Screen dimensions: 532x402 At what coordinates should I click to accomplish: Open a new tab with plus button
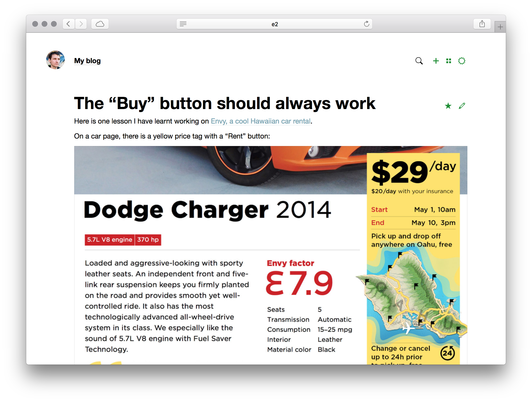pos(500,27)
